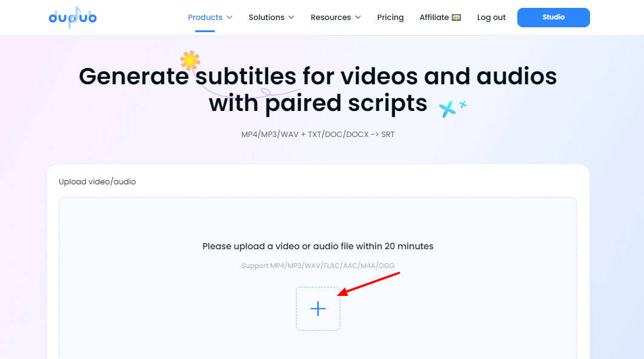Image resolution: width=644 pixels, height=359 pixels.
Task: Click the Affiliate money badge icon
Action: pos(456,17)
